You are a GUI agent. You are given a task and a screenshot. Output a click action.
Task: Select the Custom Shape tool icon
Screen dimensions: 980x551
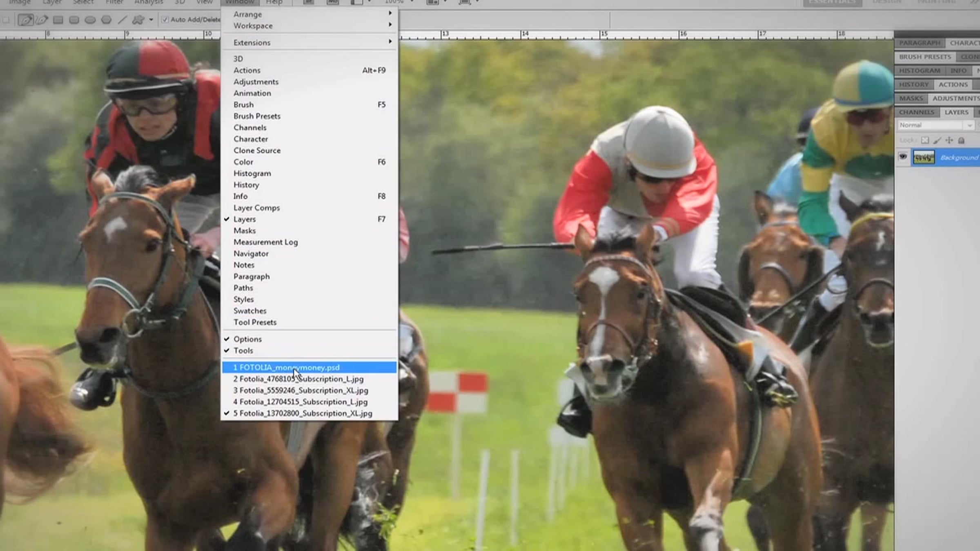(138, 20)
